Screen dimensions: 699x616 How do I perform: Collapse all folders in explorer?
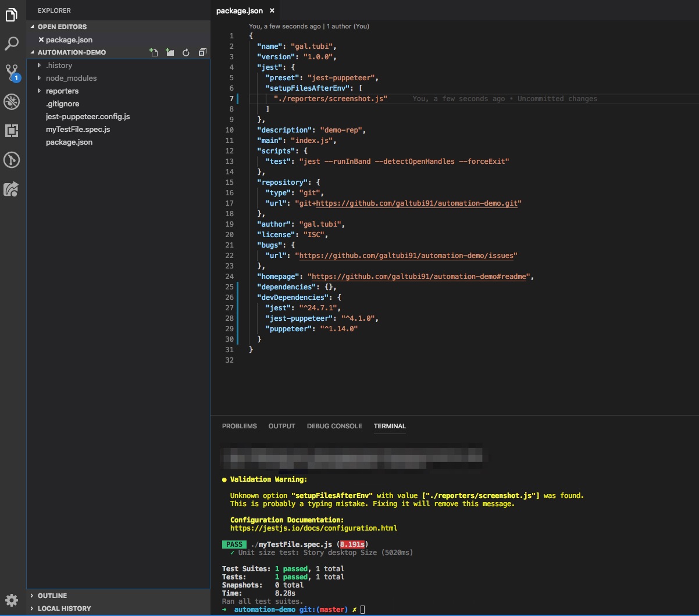point(202,52)
